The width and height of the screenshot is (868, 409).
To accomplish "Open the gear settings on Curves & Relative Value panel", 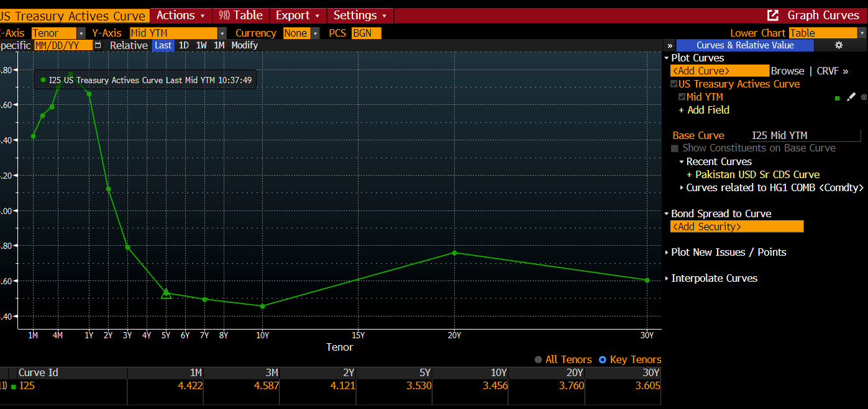I will (x=838, y=45).
